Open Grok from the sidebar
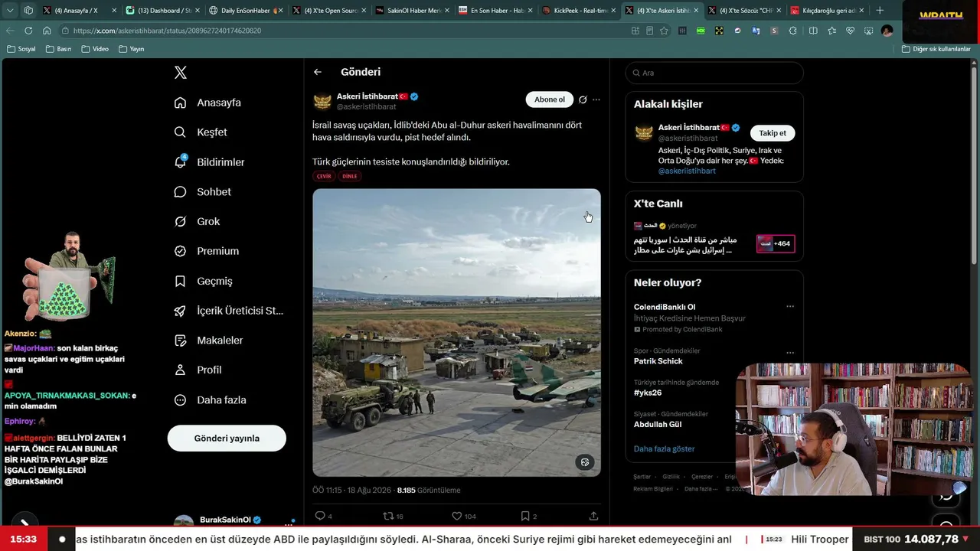This screenshot has width=980, height=551. click(197, 221)
